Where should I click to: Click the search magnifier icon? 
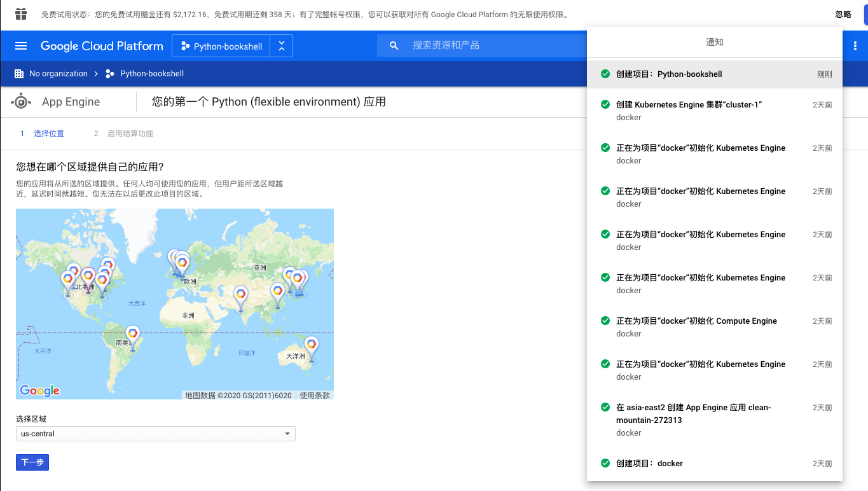[x=394, y=46]
